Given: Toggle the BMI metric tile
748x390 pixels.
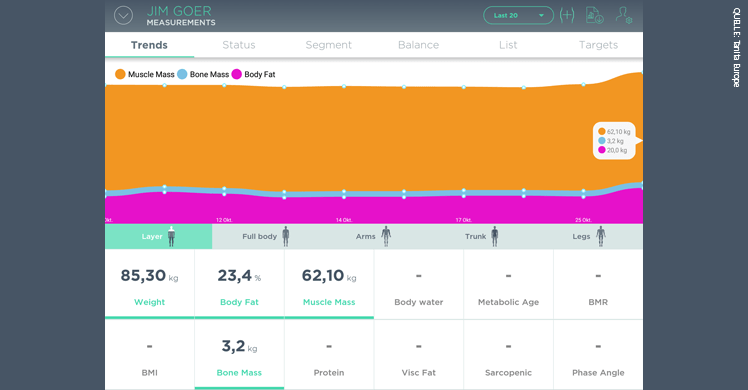Looking at the screenshot, I should [149, 355].
